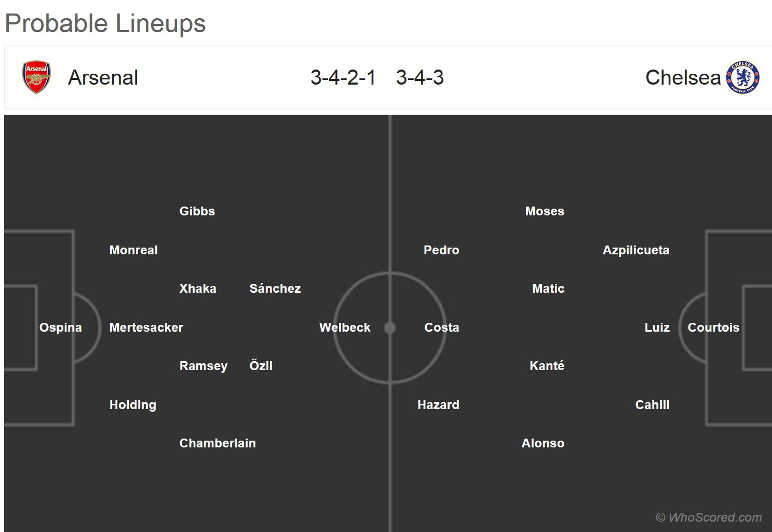Open the Arsenal team name link

(103, 78)
